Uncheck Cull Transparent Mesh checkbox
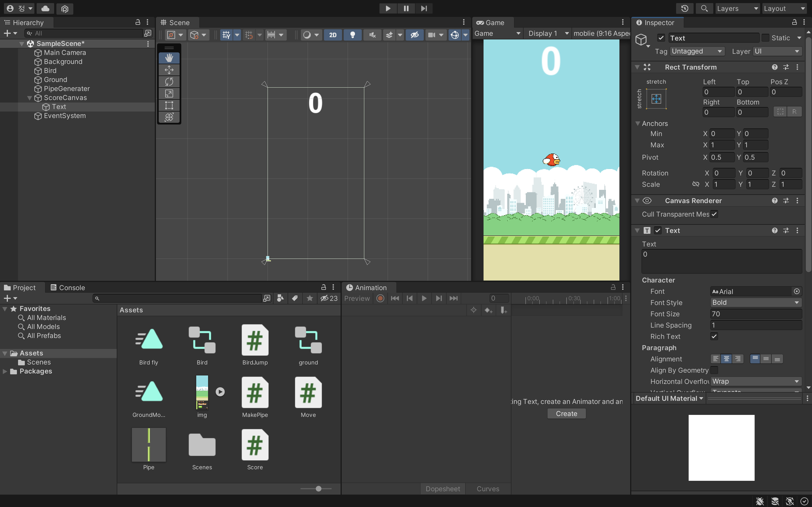 (x=714, y=214)
